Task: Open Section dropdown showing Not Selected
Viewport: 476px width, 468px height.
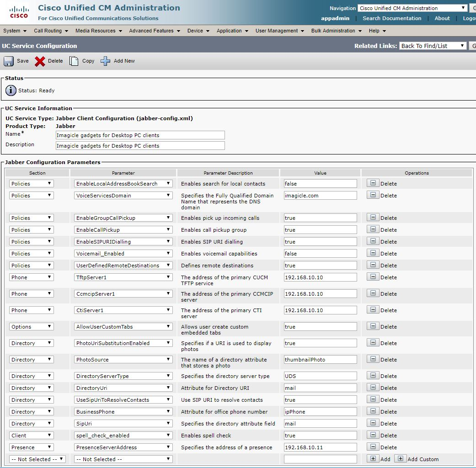Action: point(37,459)
